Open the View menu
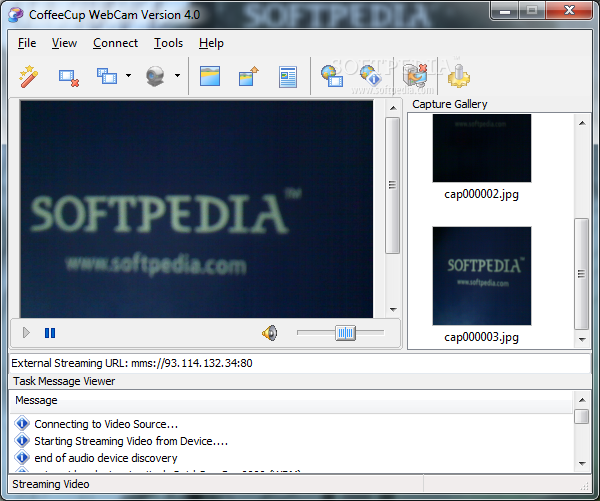The height and width of the screenshot is (501, 600). pyautogui.click(x=64, y=43)
